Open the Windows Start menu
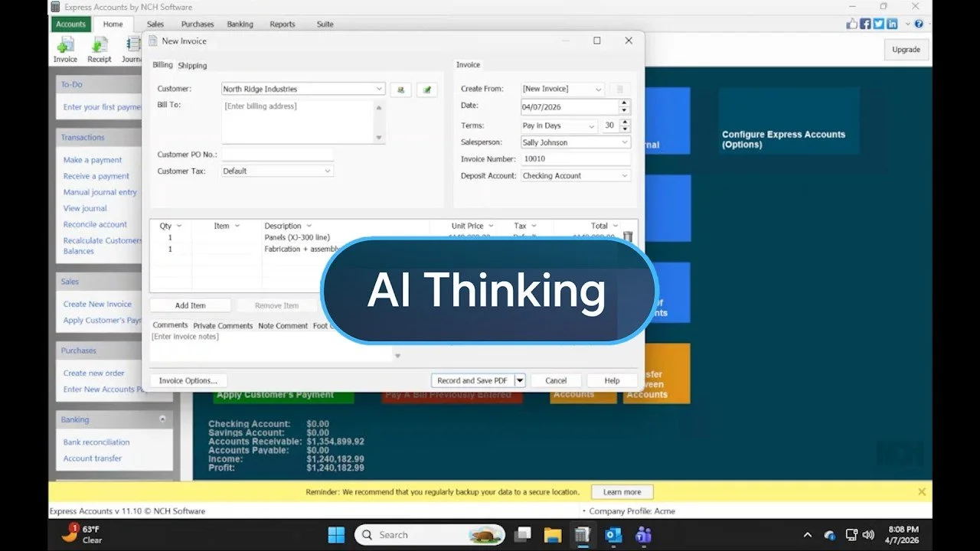980x551 pixels. click(x=336, y=534)
